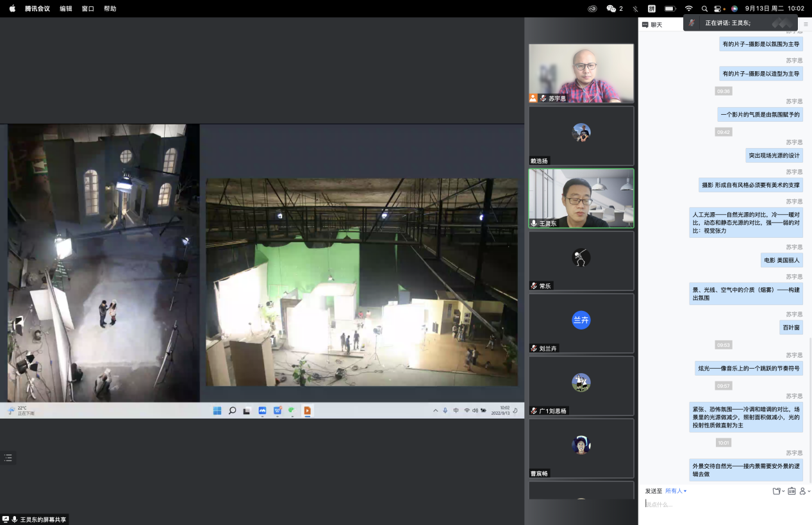This screenshot has height=525, width=812.
Task: Select 苏宇恩's video thumbnail
Action: coord(581,73)
